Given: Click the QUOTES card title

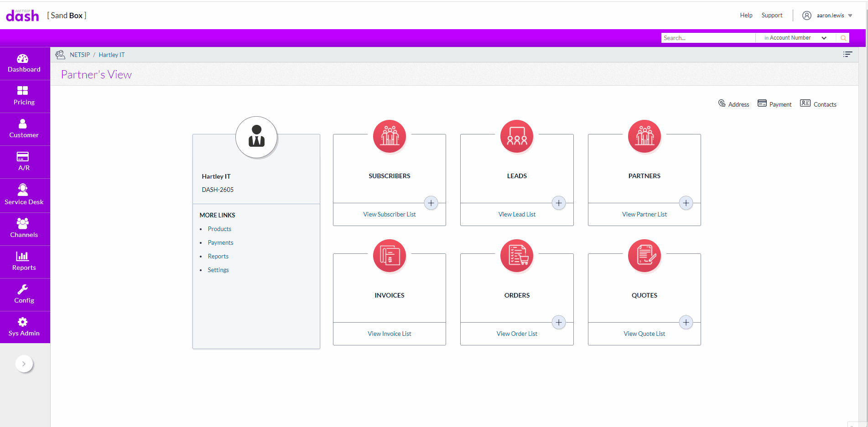Looking at the screenshot, I should click(x=645, y=295).
